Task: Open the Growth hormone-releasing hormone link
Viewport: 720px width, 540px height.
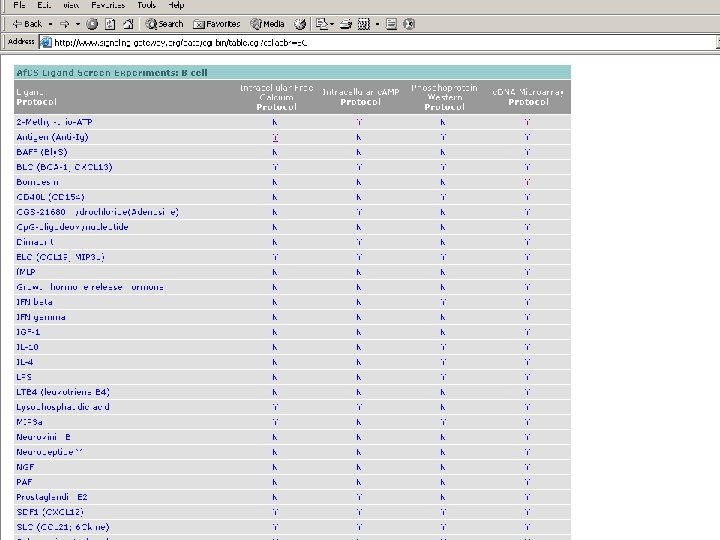Action: tap(90, 287)
